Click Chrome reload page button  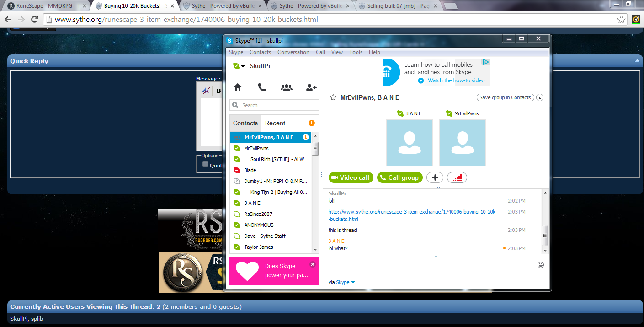point(34,19)
